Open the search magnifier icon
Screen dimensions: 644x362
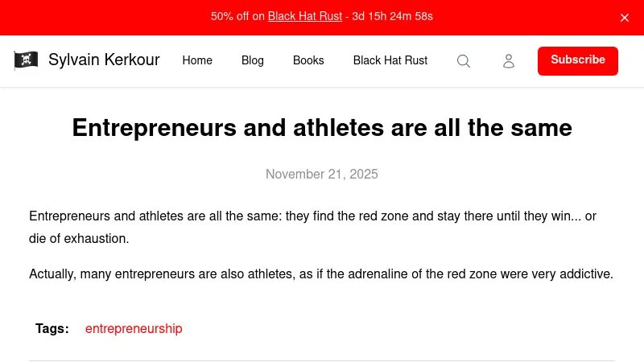(x=464, y=61)
